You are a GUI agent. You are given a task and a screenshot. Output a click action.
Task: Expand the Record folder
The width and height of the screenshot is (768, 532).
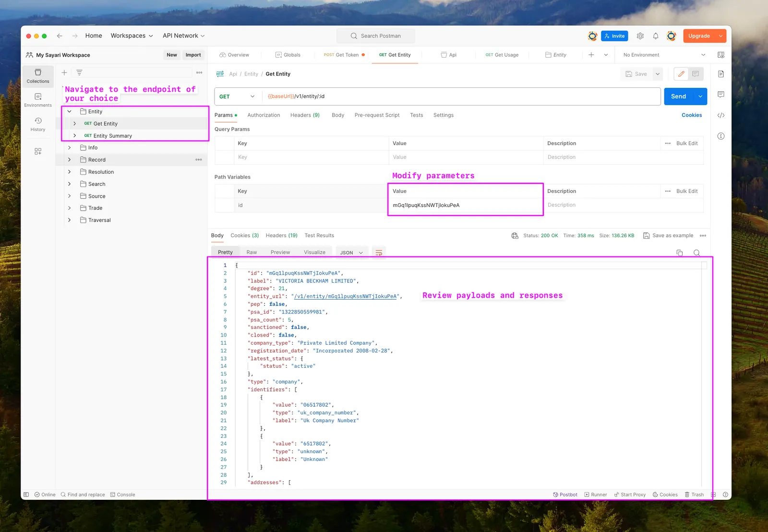[70, 160]
